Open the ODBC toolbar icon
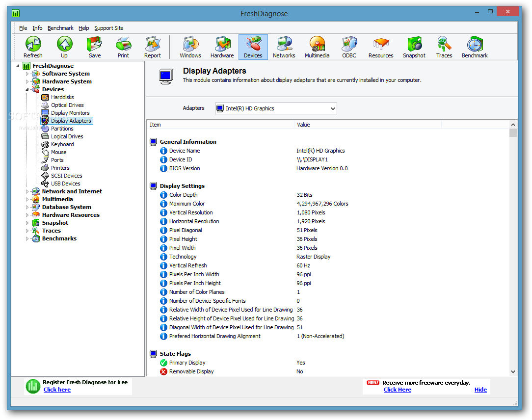This screenshot has height=420, width=532. (349, 47)
